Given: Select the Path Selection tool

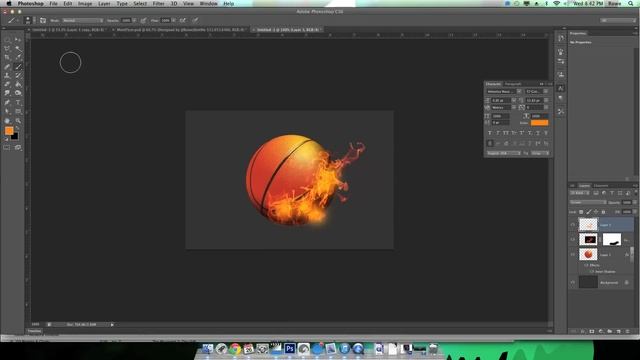Looking at the screenshot, I should [x=7, y=111].
